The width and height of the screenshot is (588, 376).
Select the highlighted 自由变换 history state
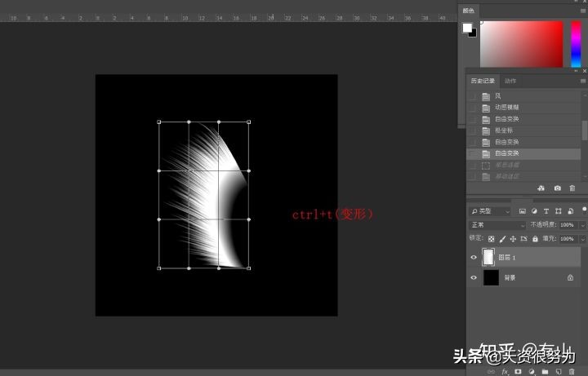[x=523, y=153]
